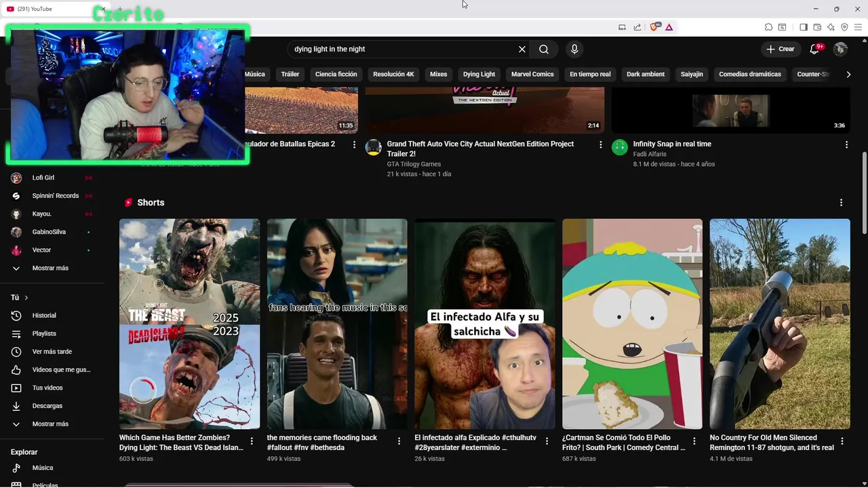
Task: Click the install app icon in the address bar
Action: (622, 27)
